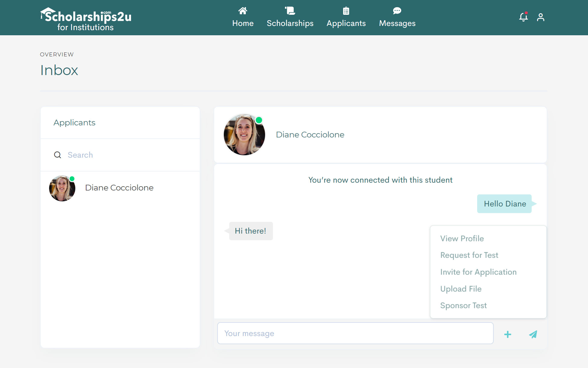Click the Messages speech bubble icon

pyautogui.click(x=397, y=11)
